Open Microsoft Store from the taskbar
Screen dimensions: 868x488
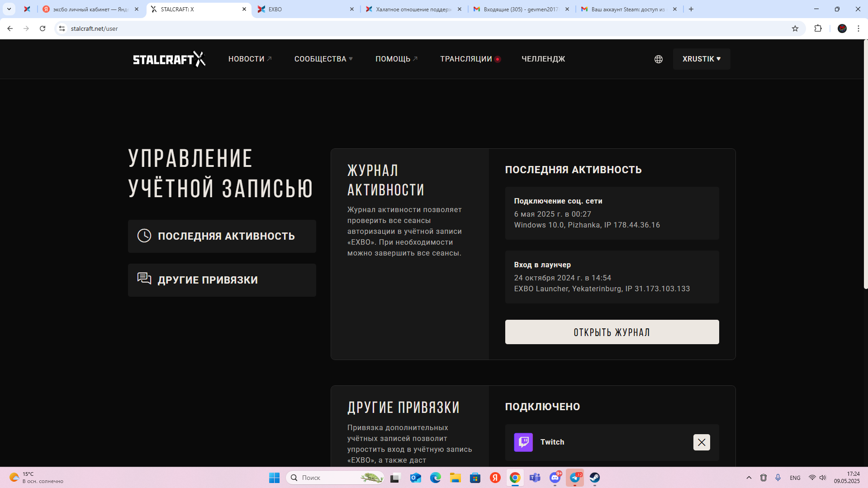475,478
